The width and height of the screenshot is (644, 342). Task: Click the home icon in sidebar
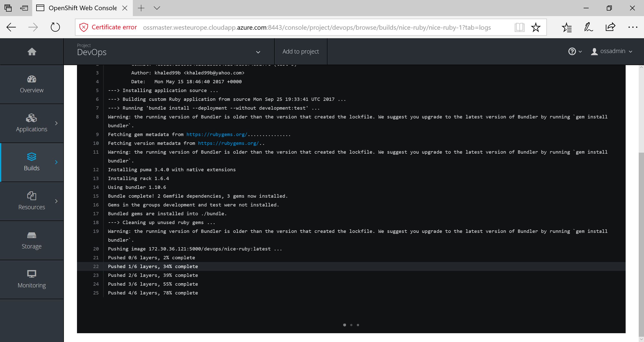pyautogui.click(x=32, y=52)
